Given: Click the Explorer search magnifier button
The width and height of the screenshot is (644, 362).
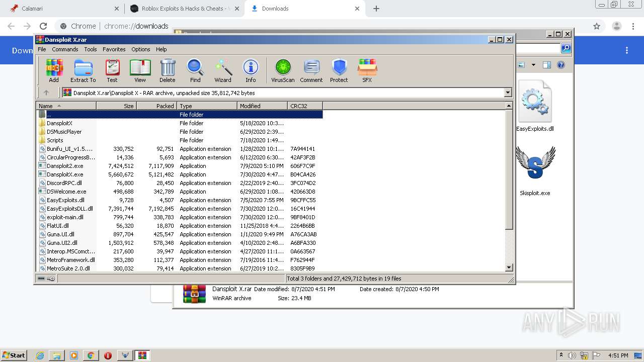Looking at the screenshot, I should click(x=566, y=48).
